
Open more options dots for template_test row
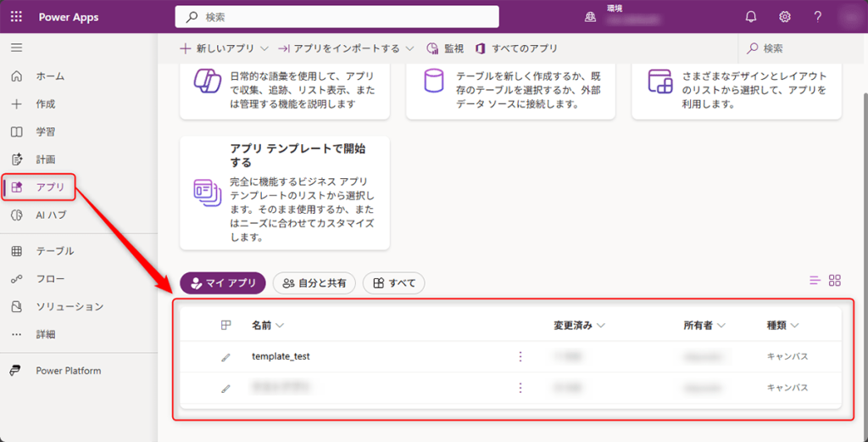[x=520, y=356]
